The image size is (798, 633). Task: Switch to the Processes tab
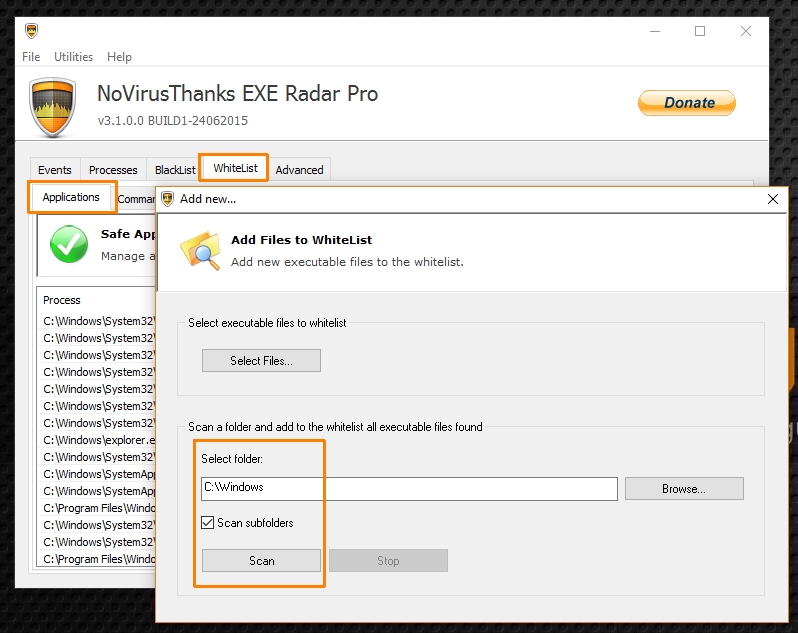tap(113, 170)
